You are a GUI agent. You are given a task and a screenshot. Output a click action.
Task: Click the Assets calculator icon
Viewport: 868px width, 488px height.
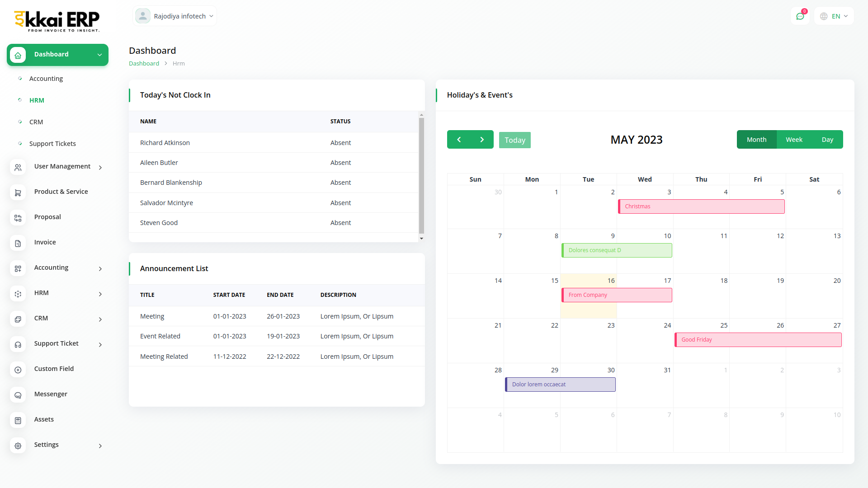(18, 420)
